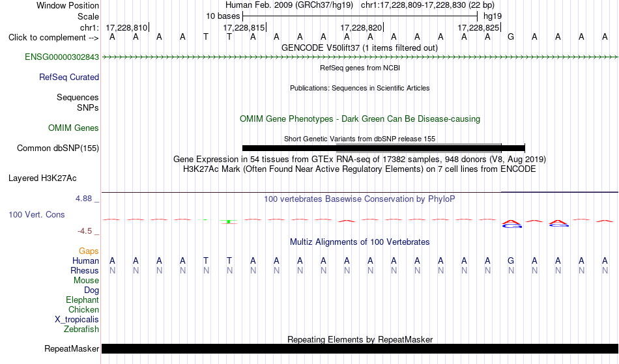Click the Sequences track label
This screenshot has height=364, width=619.
pos(78,98)
